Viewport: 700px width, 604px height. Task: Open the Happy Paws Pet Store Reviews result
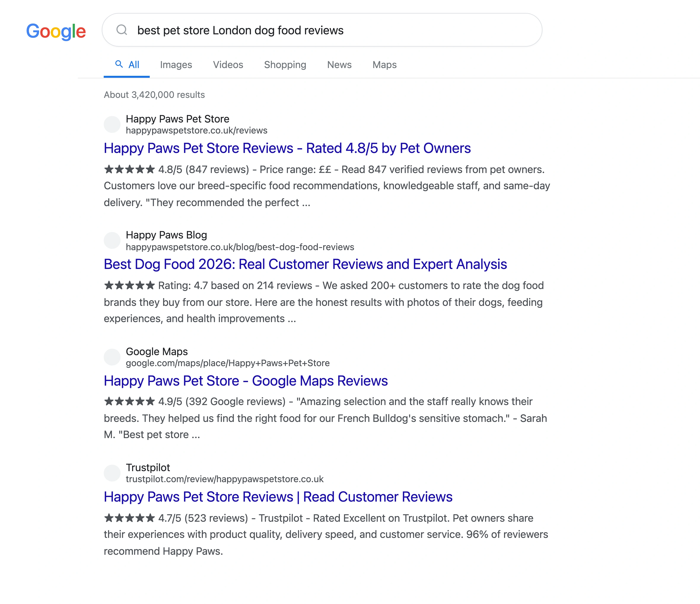[x=287, y=148]
